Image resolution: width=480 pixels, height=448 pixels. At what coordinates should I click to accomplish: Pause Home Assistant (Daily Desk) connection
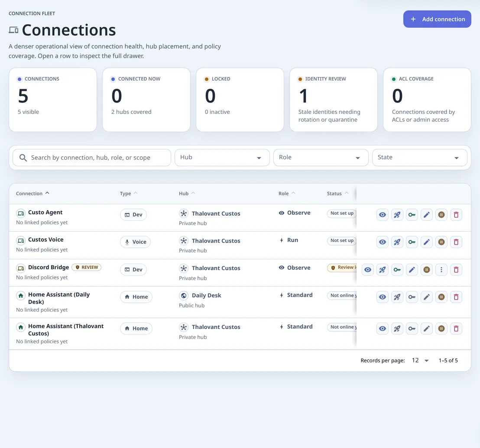pyautogui.click(x=441, y=297)
